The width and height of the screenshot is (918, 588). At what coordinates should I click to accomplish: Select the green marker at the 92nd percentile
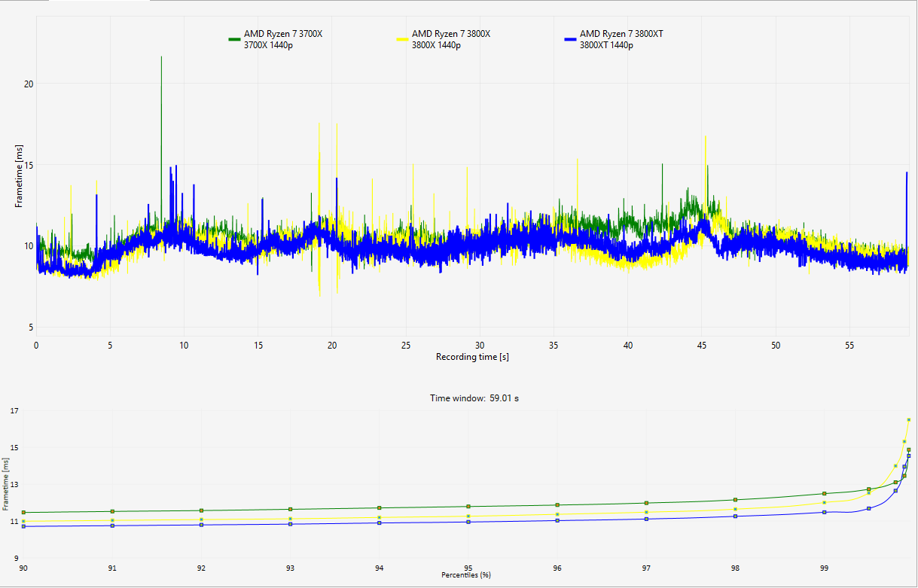point(201,510)
